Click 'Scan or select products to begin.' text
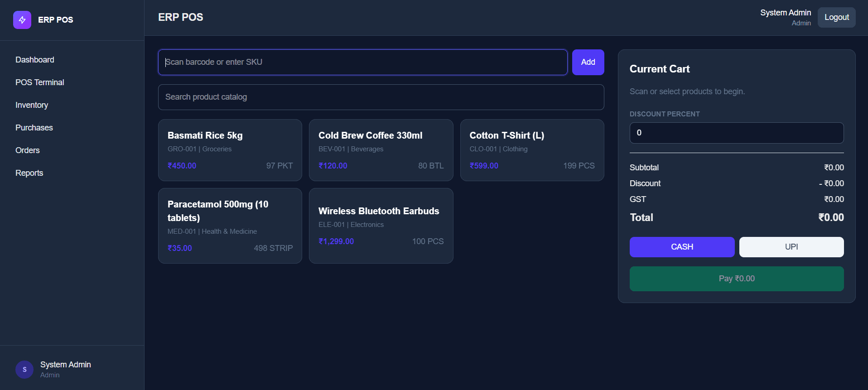 (x=687, y=91)
